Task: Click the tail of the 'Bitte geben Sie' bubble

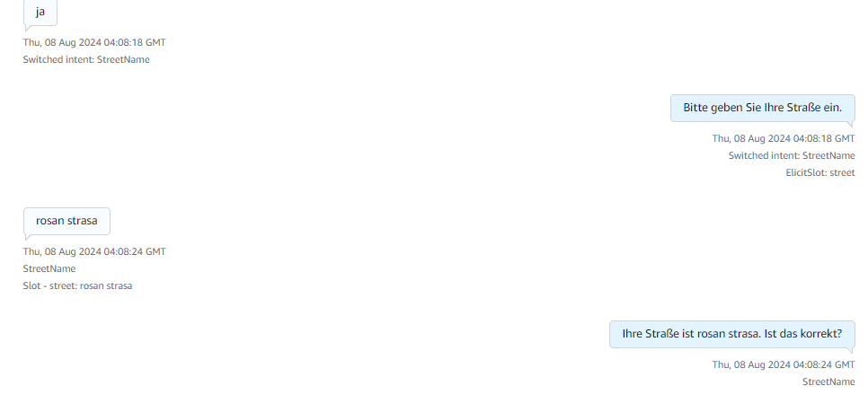Action: click(850, 125)
